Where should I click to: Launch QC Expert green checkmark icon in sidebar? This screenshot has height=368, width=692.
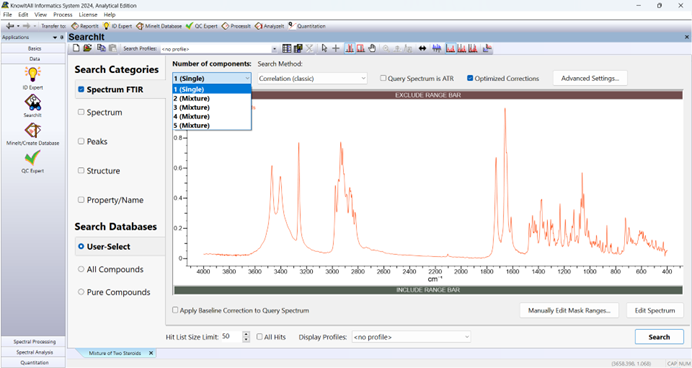[33, 158]
